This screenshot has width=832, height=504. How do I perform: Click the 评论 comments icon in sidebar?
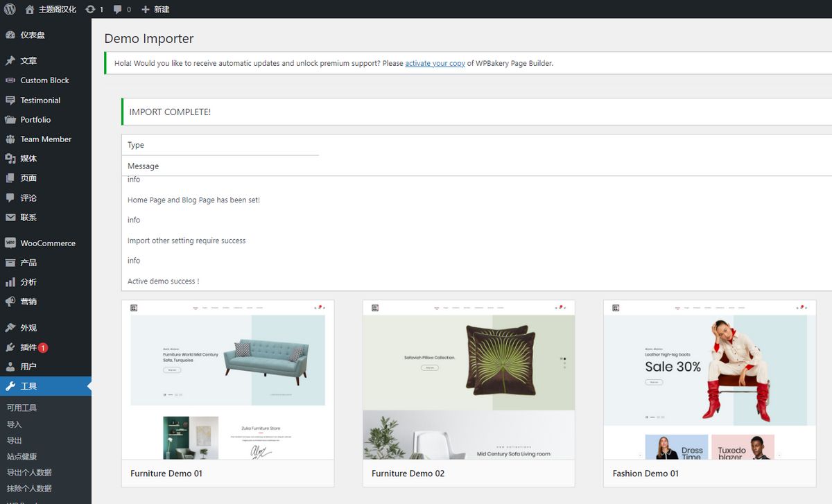[x=10, y=198]
